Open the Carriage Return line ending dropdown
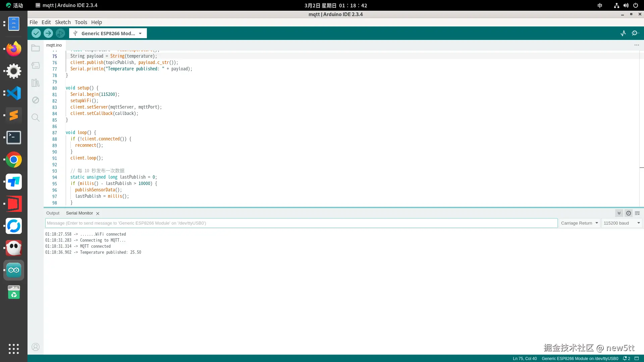This screenshot has width=644, height=362. 579,223
